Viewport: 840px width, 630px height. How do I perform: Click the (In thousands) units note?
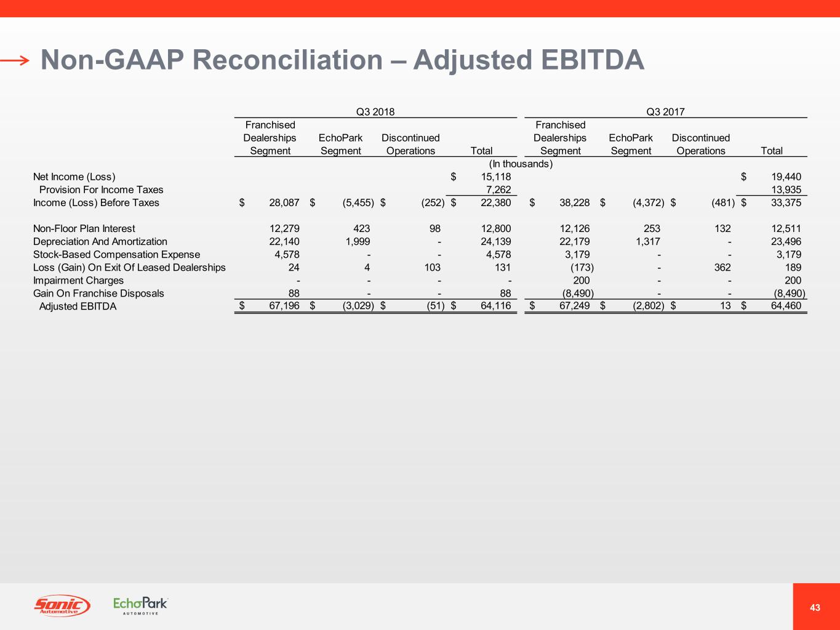point(521,164)
